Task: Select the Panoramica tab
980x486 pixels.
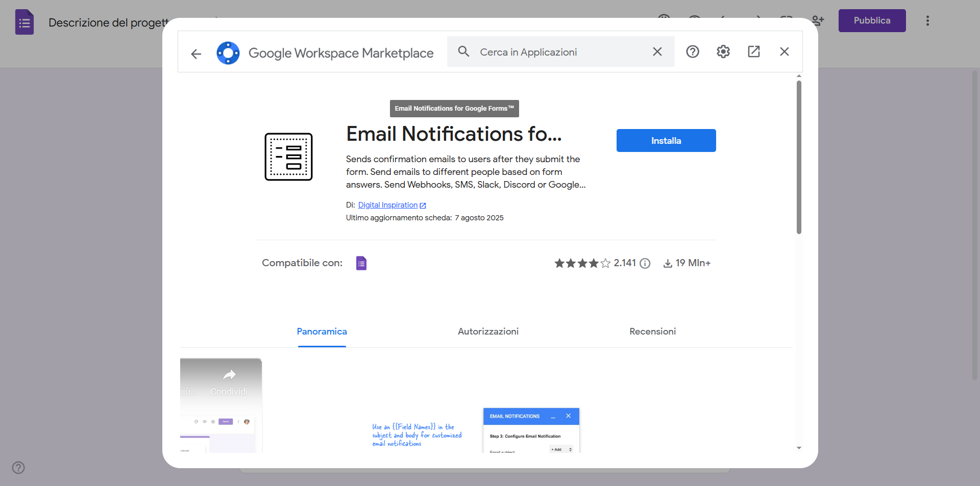Action: tap(322, 331)
